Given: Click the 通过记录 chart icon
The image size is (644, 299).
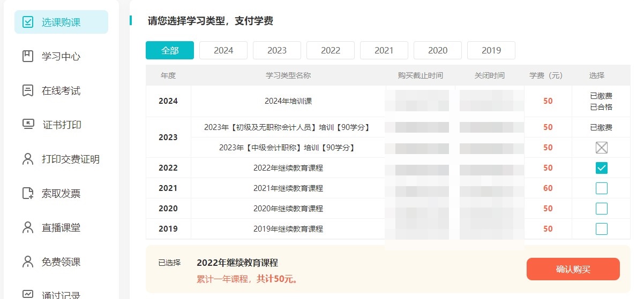Looking at the screenshot, I should coord(28,294).
